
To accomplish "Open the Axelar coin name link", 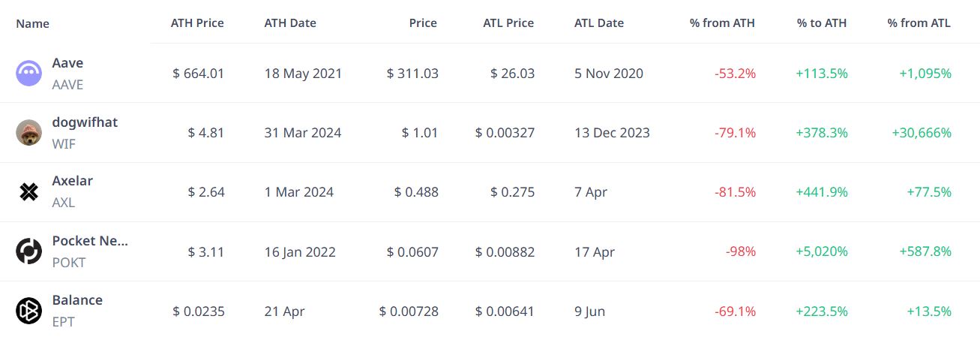I will 73,181.
